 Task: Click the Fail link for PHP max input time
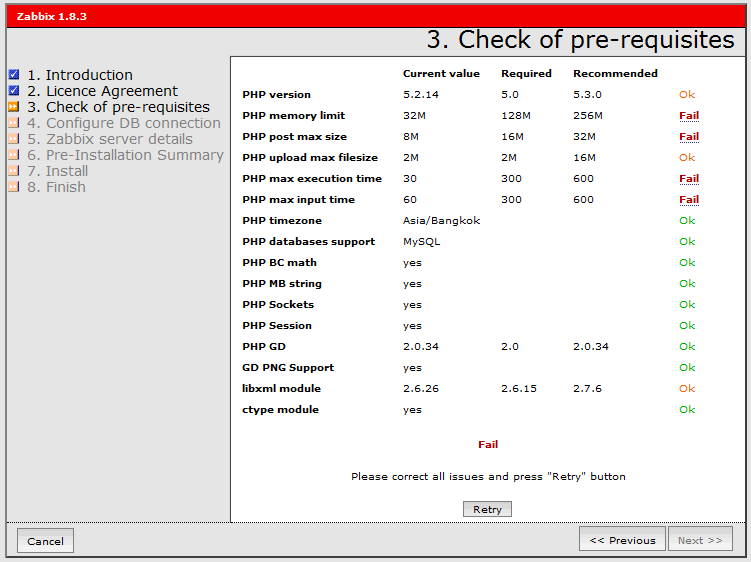[689, 200]
